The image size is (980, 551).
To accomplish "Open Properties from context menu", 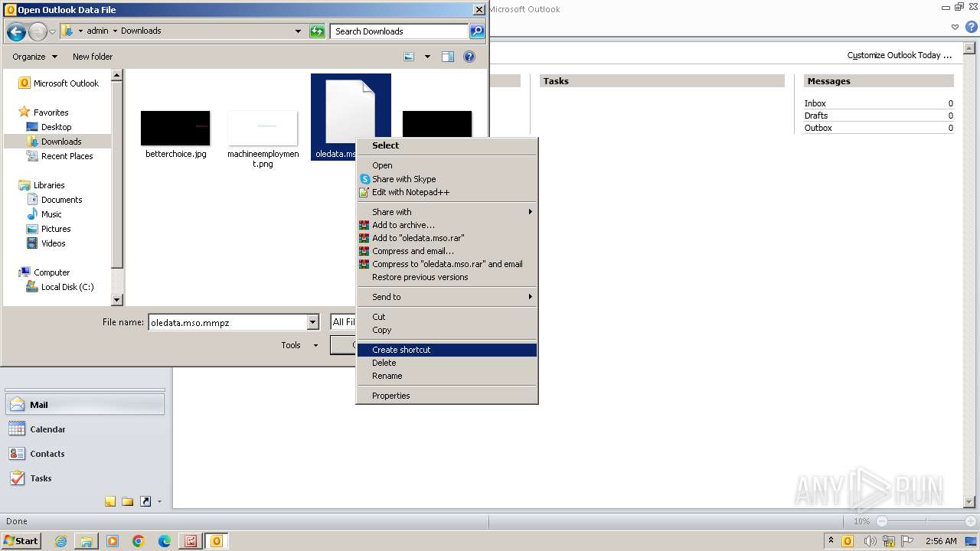I will (x=447, y=396).
